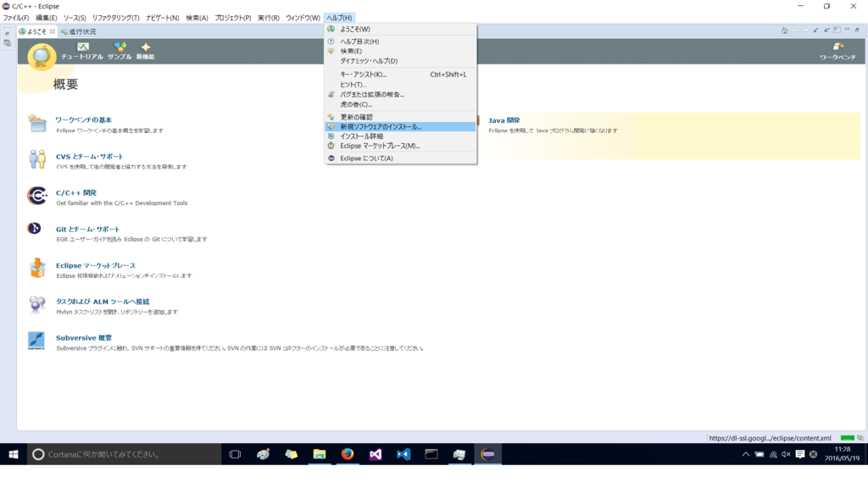Open Visual Studio from the taskbar
Viewport: 868px width, 488px height.
tap(376, 454)
